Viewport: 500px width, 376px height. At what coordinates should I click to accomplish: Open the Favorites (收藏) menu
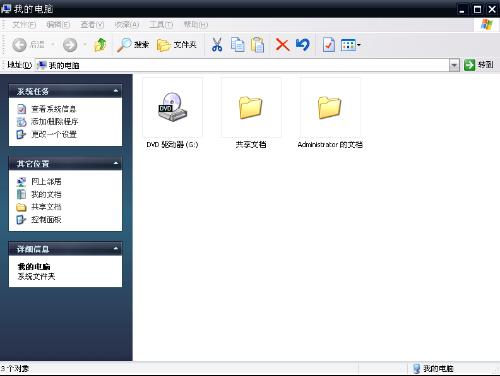(127, 24)
